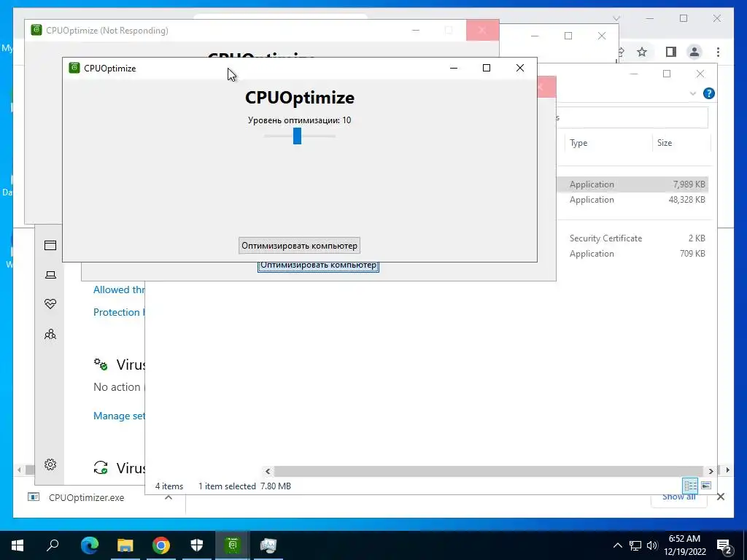
Task: Adjust the optimization level slider thumb
Action: point(298,136)
